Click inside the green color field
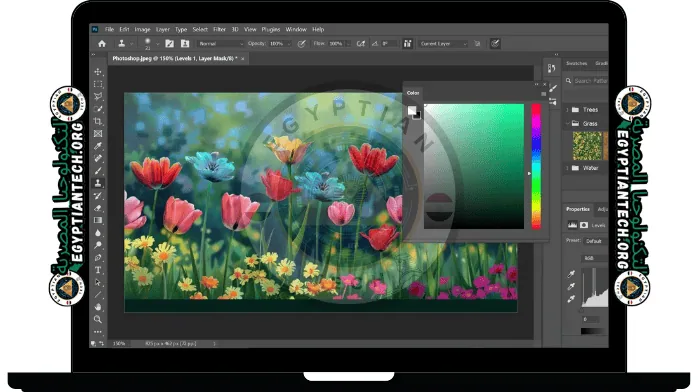Screen dimensions: 698x392 474,167
